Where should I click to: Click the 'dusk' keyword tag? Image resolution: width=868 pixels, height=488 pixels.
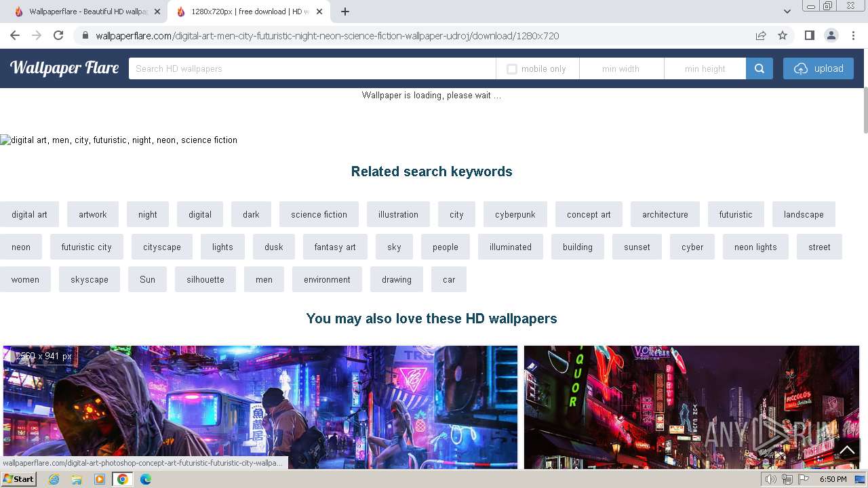(x=274, y=247)
